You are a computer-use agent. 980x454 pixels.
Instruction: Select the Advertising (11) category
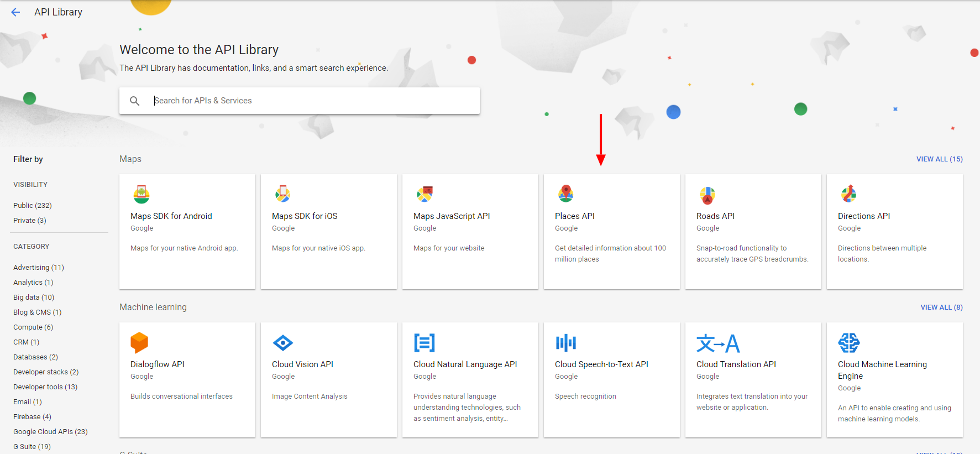pos(39,268)
